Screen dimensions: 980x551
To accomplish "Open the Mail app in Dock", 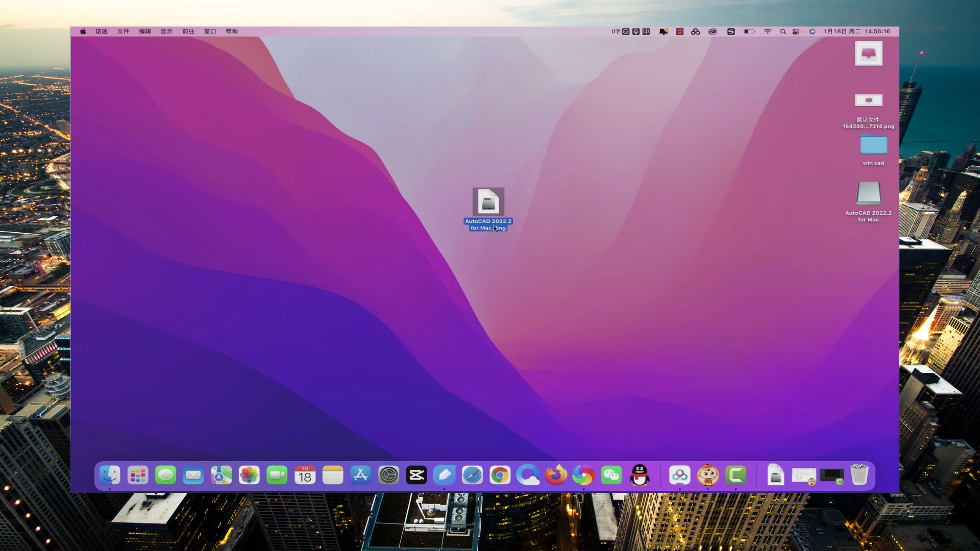I will (193, 475).
